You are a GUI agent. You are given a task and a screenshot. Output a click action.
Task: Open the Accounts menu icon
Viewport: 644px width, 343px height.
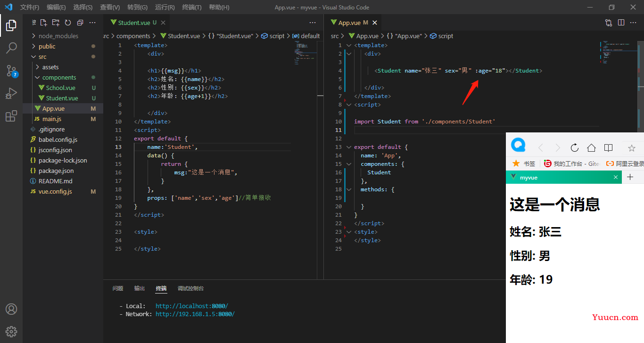[11, 309]
